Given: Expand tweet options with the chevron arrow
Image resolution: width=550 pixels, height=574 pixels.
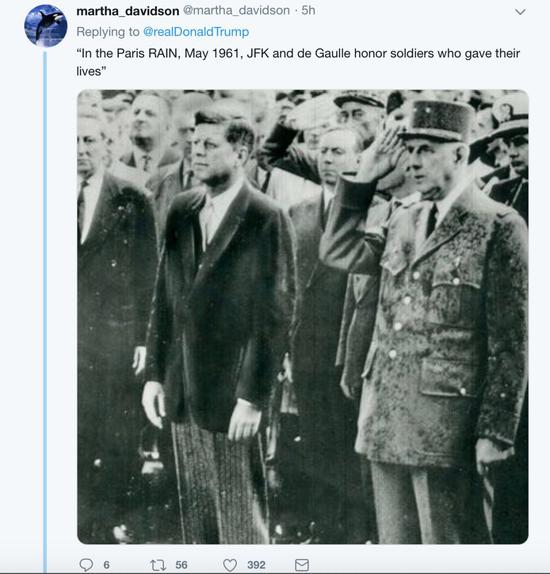Looking at the screenshot, I should click(520, 12).
